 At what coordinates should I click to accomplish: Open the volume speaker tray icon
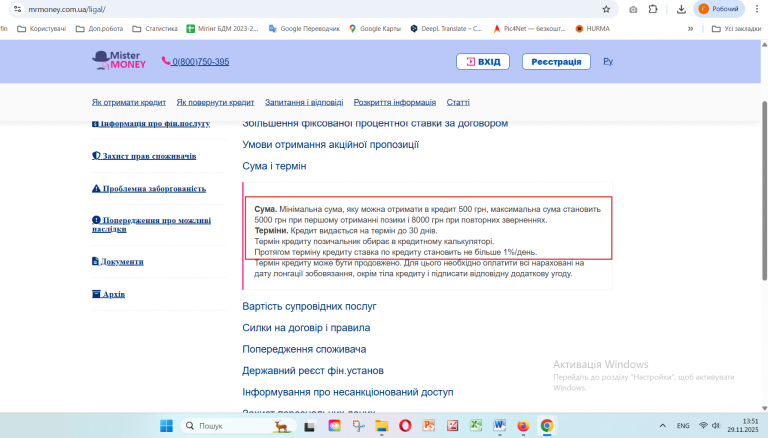point(716,425)
